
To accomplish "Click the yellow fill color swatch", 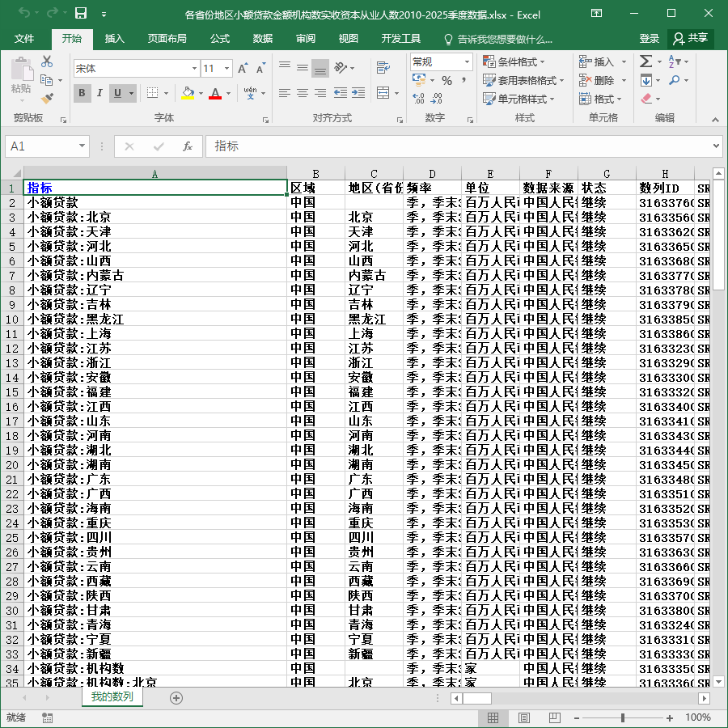I will click(188, 93).
